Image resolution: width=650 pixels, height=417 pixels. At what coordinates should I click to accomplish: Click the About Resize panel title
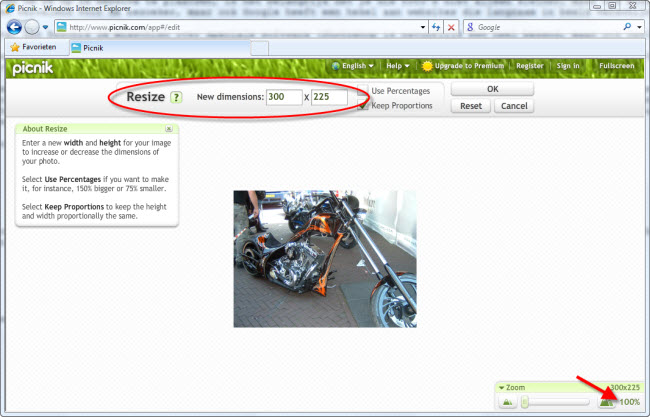45,128
